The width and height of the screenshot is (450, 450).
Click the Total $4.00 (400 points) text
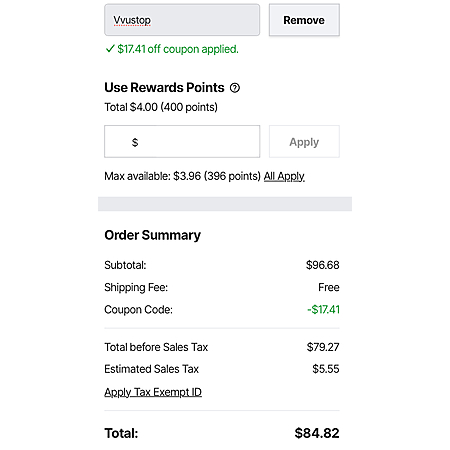[x=161, y=107]
